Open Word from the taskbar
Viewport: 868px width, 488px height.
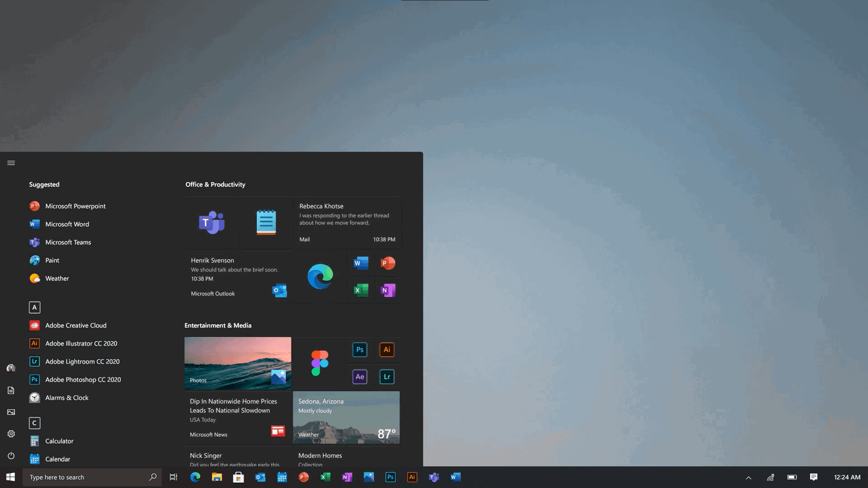(455, 477)
